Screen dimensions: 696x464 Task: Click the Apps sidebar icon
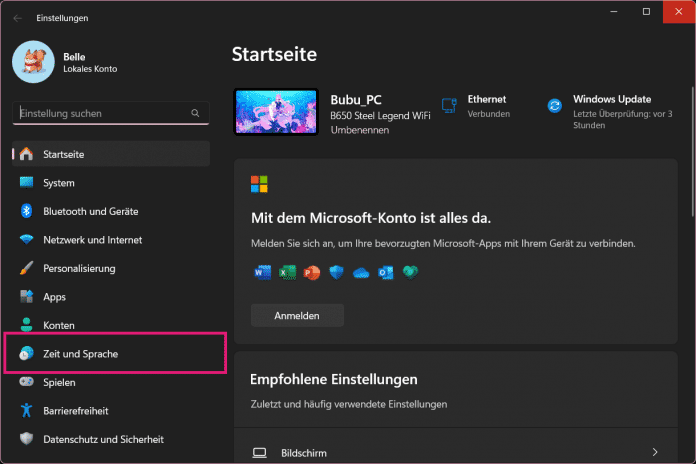point(26,297)
